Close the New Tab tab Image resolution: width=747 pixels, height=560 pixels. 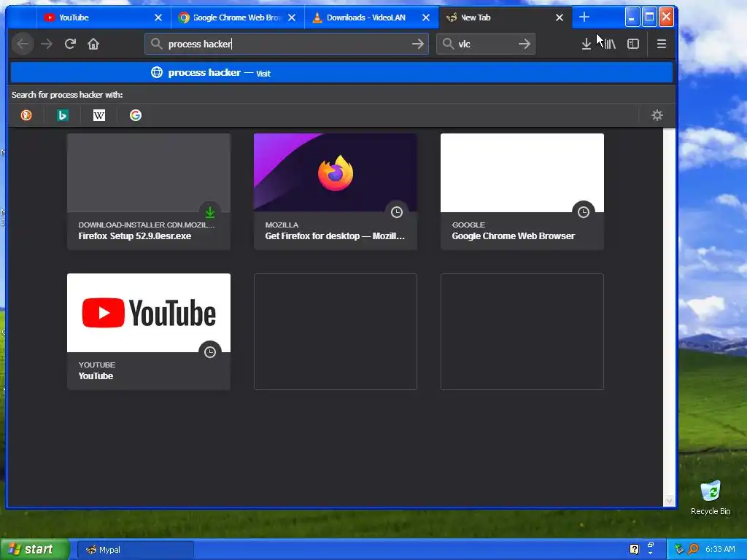click(x=560, y=17)
